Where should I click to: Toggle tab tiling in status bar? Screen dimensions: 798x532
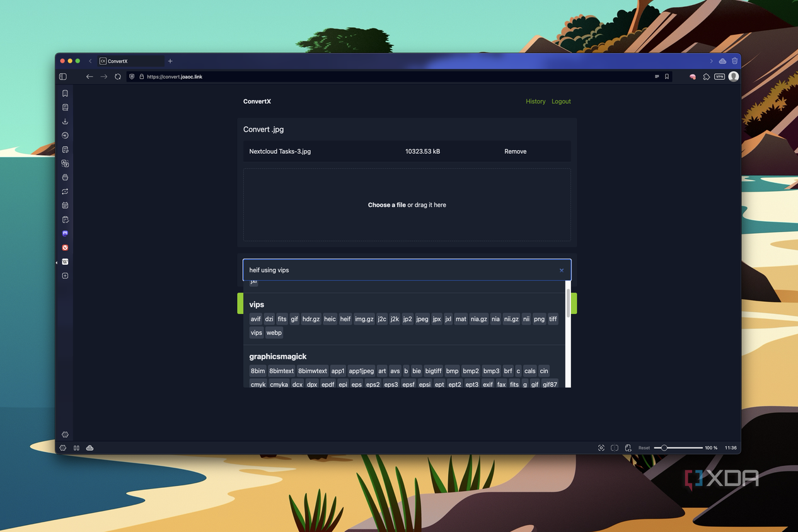coord(615,448)
